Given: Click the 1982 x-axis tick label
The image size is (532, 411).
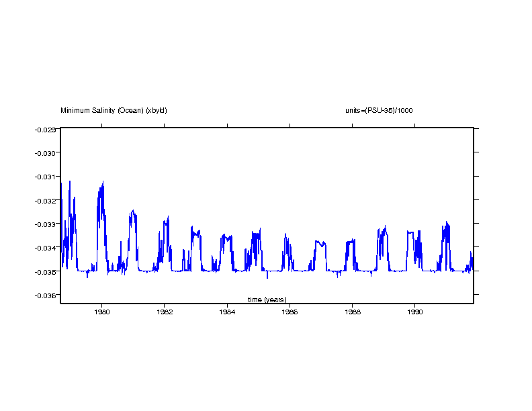Looking at the screenshot, I should point(165,312).
